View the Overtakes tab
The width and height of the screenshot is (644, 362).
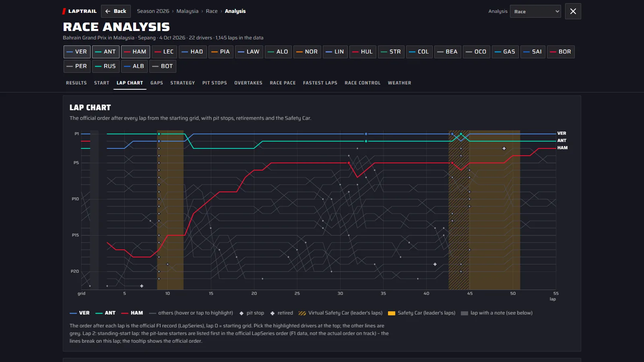click(x=248, y=83)
